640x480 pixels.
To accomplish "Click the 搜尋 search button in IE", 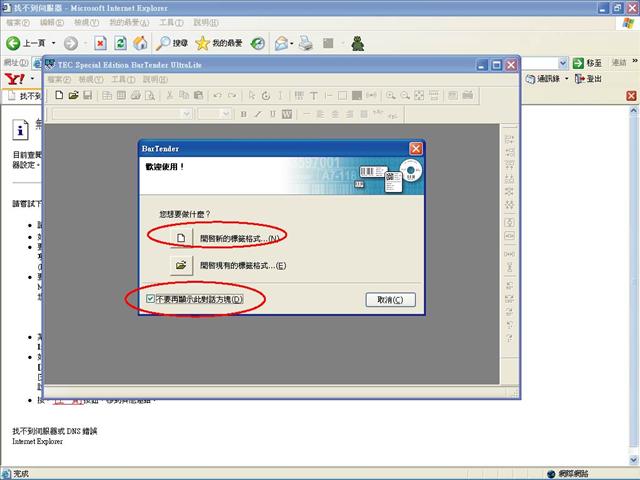I will [172, 43].
